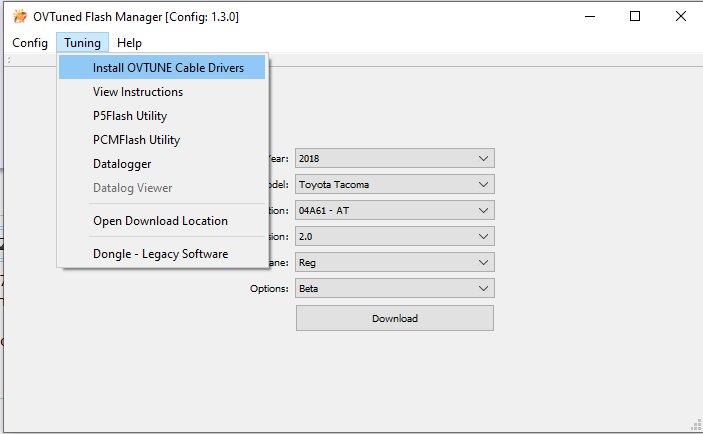Launch P5Flash Utility from menu
Screen dimensions: 703x434
pyautogui.click(x=162, y=116)
